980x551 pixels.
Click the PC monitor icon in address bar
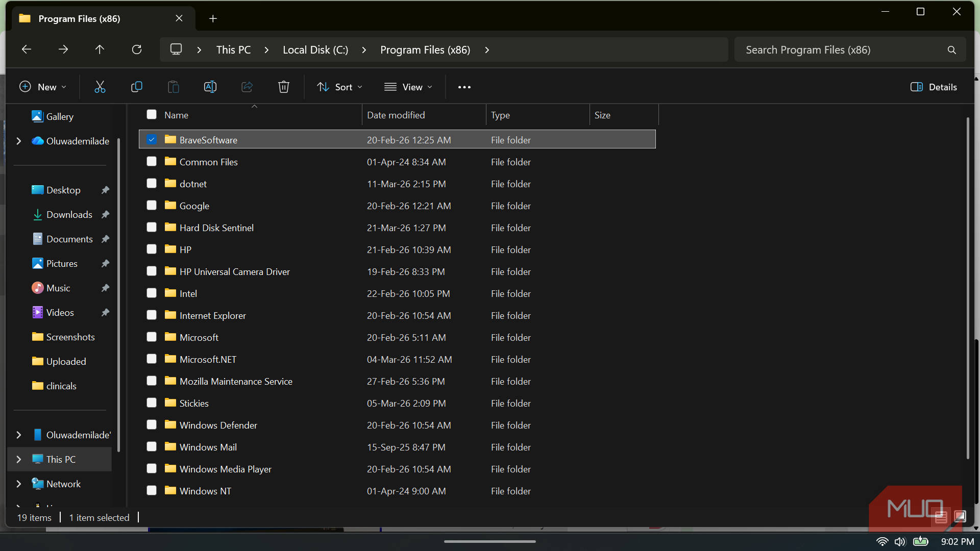click(x=176, y=49)
